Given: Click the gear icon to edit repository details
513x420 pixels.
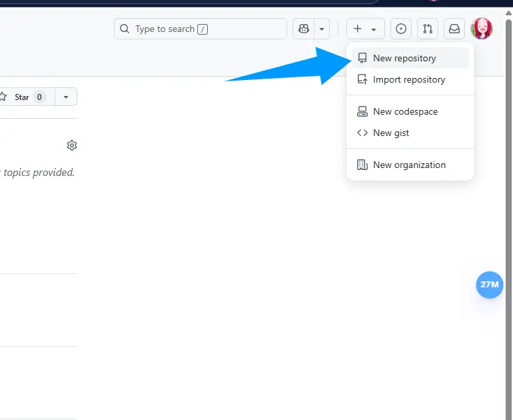Looking at the screenshot, I should (x=72, y=145).
